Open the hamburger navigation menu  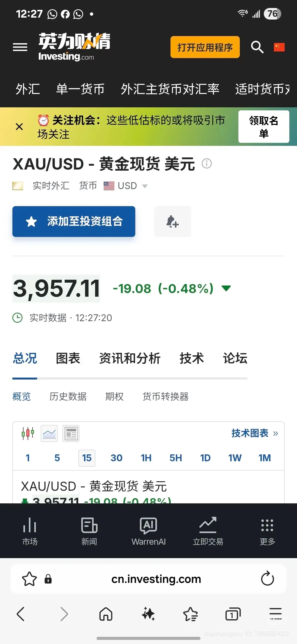pos(20,47)
